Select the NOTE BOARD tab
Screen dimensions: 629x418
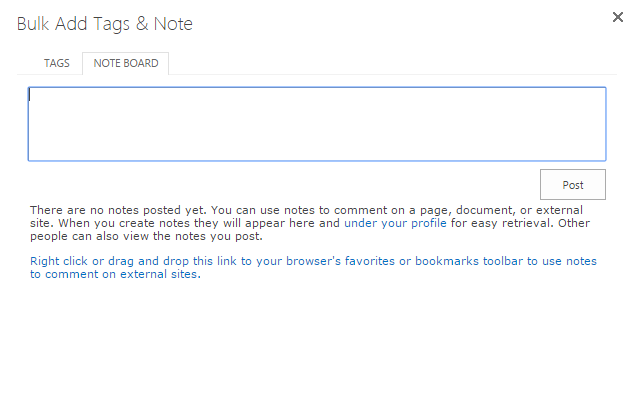pyautogui.click(x=126, y=63)
